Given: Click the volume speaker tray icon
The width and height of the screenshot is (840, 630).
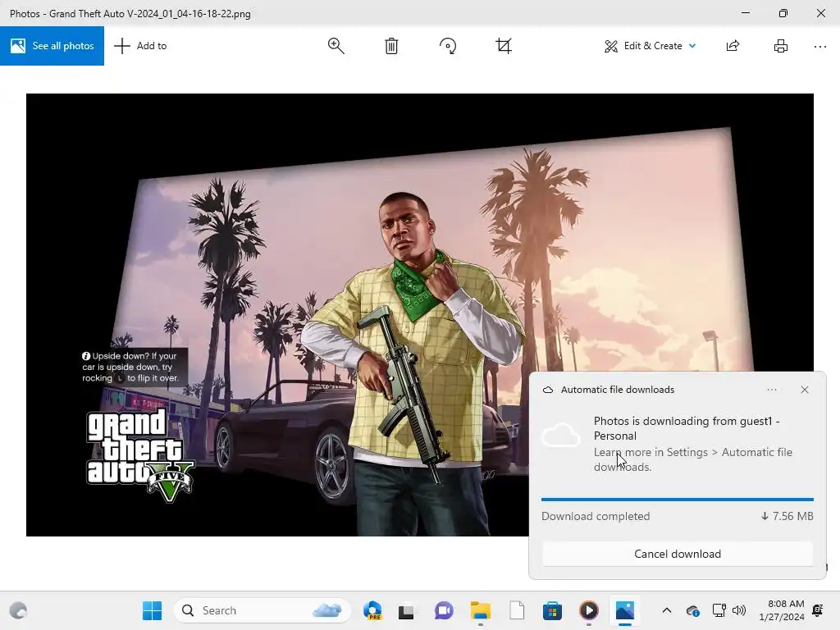Looking at the screenshot, I should [x=739, y=610].
